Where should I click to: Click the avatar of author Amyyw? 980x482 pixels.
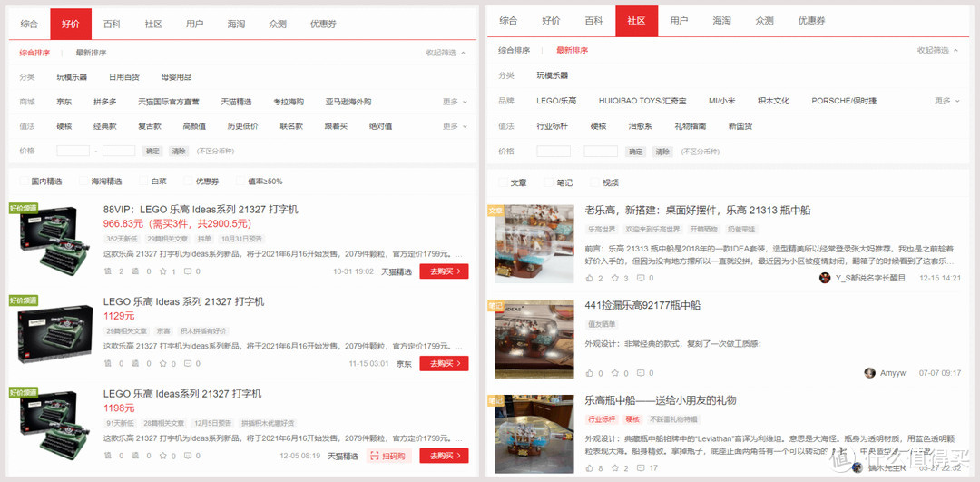pyautogui.click(x=869, y=372)
